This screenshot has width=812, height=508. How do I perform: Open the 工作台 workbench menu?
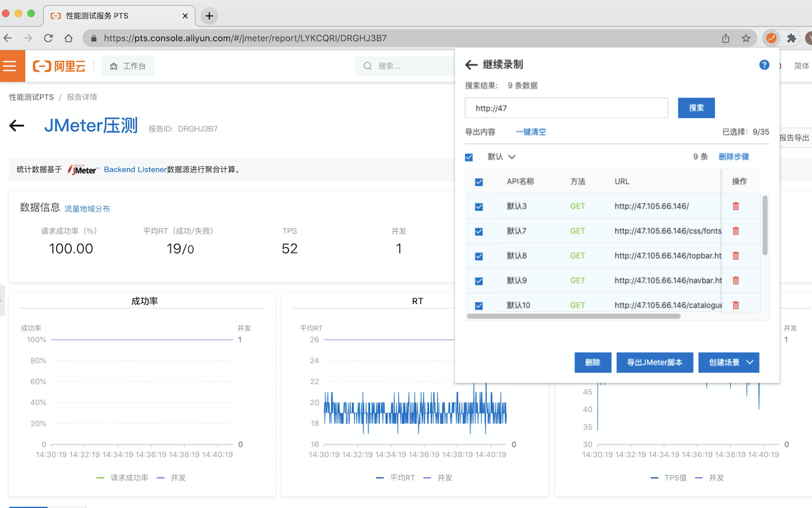point(128,66)
